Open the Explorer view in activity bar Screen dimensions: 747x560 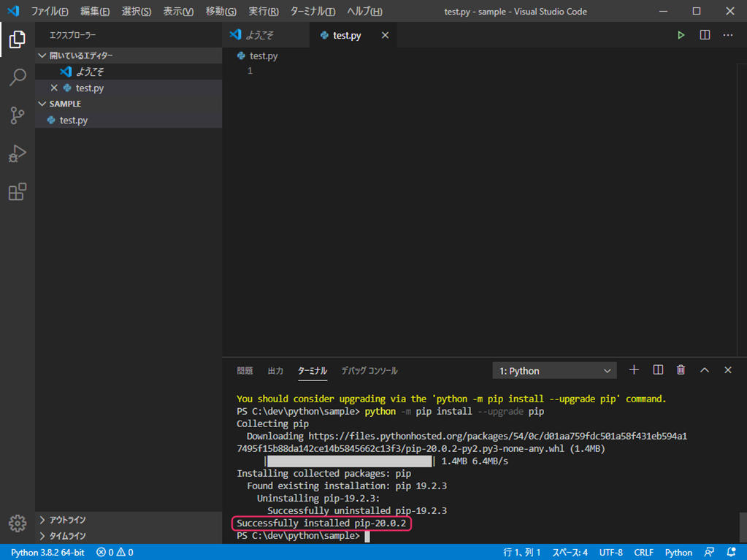click(17, 39)
